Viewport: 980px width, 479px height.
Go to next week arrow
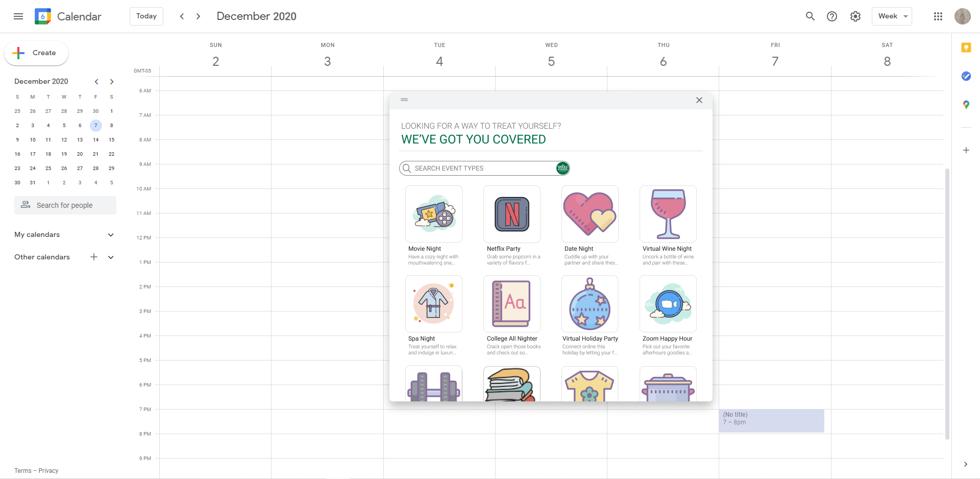(198, 16)
